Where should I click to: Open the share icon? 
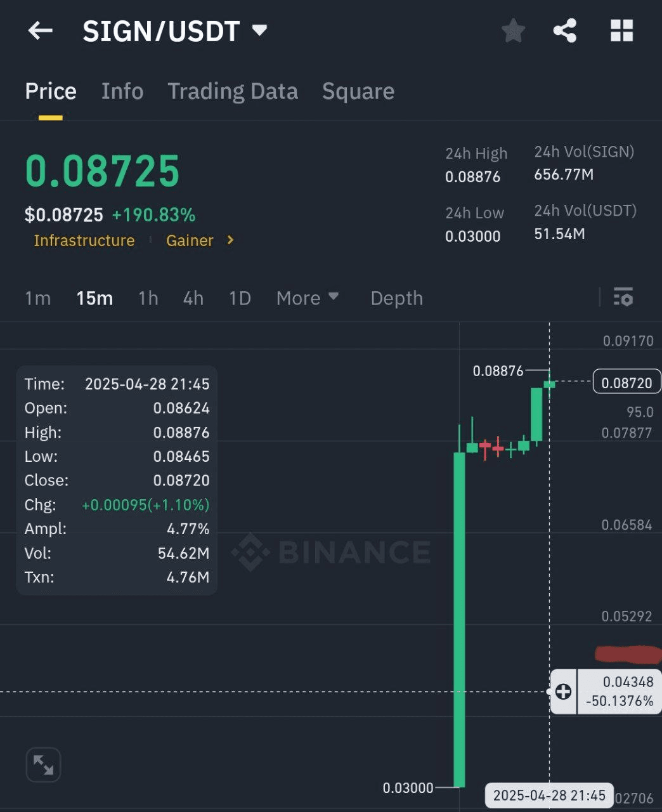(x=564, y=30)
